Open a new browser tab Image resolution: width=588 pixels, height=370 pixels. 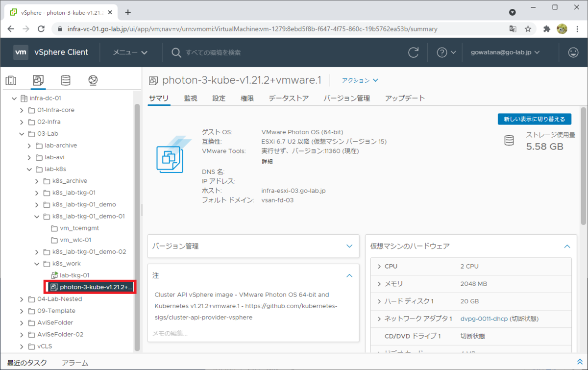coord(128,12)
